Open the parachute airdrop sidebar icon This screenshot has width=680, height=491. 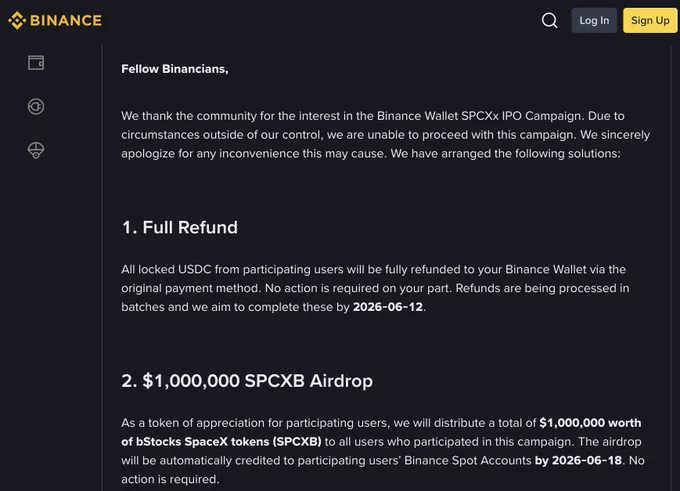point(36,151)
